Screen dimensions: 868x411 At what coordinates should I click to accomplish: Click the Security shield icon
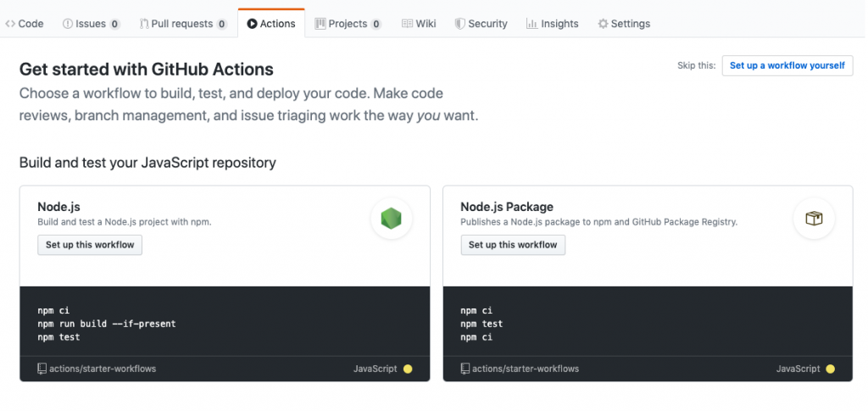459,24
